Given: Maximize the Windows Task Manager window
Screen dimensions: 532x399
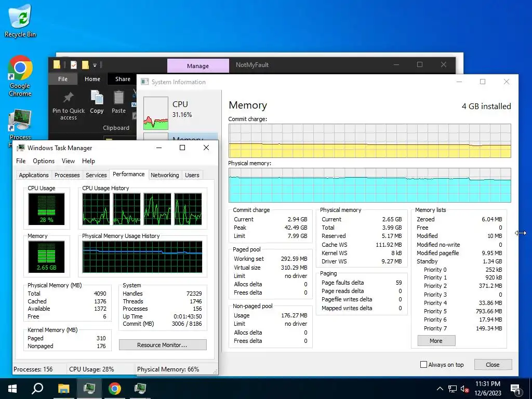Looking at the screenshot, I should (x=182, y=148).
